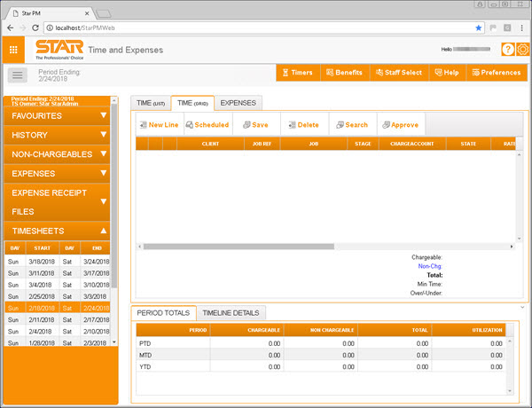This screenshot has height=408, width=532.
Task: Click the grid's right scroll arrow
Action: 512,247
